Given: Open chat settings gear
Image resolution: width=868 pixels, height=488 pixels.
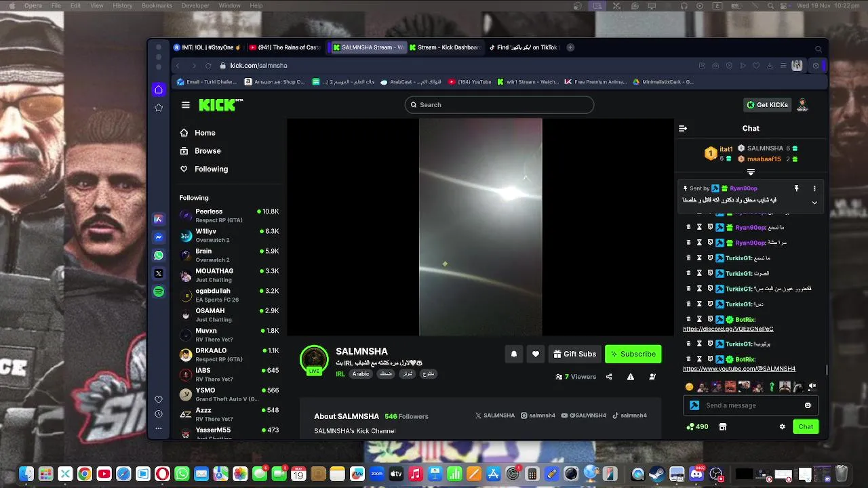Looking at the screenshot, I should click(782, 427).
